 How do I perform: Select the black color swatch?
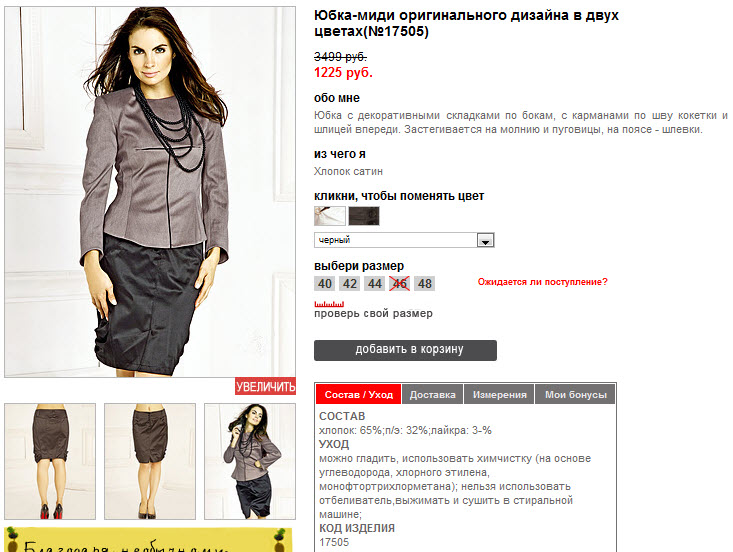click(364, 216)
